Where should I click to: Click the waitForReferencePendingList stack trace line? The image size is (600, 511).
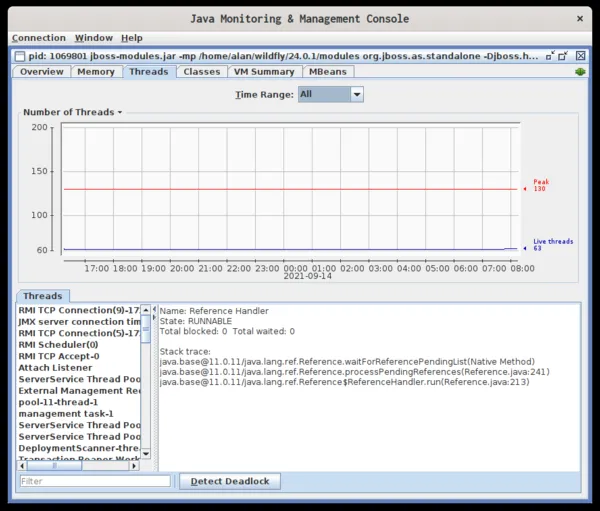[x=347, y=362]
